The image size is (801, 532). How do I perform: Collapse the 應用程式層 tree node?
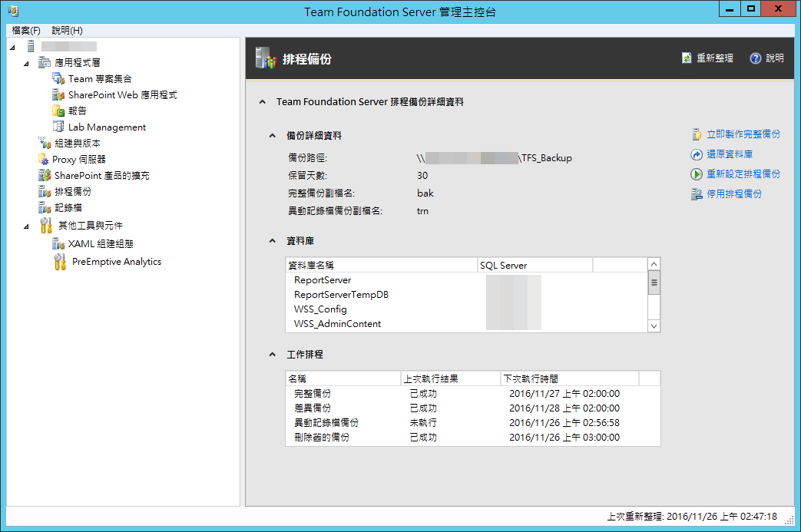[x=27, y=64]
